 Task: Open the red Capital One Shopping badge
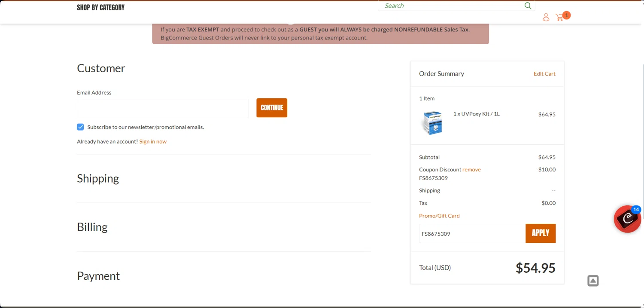tap(627, 219)
